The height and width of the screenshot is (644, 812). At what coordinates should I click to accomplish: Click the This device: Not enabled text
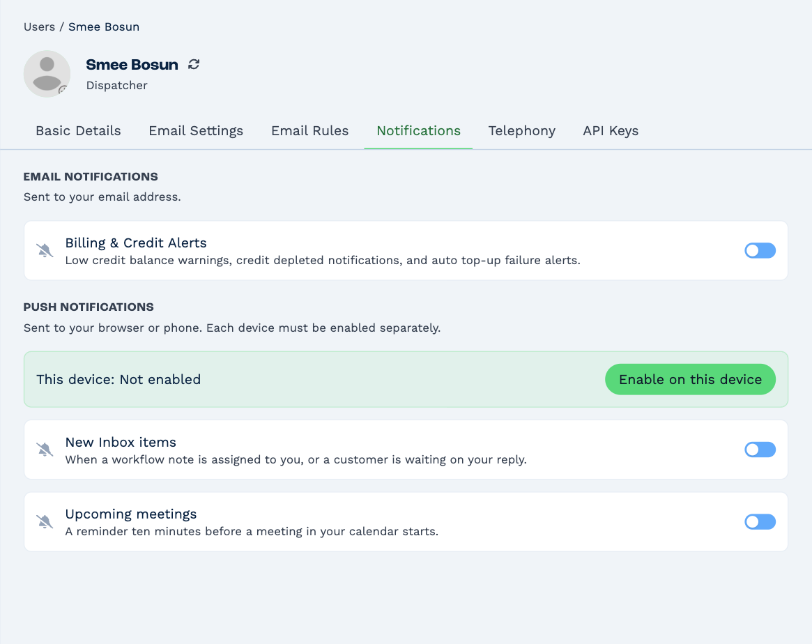118,379
